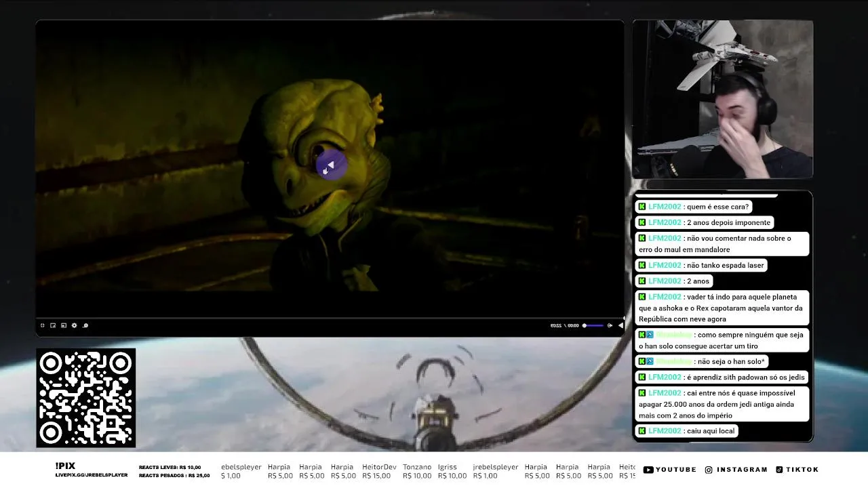This screenshot has width=868, height=488.
Task: Click the chat message '2 anos depois imponente'
Action: pos(705,222)
